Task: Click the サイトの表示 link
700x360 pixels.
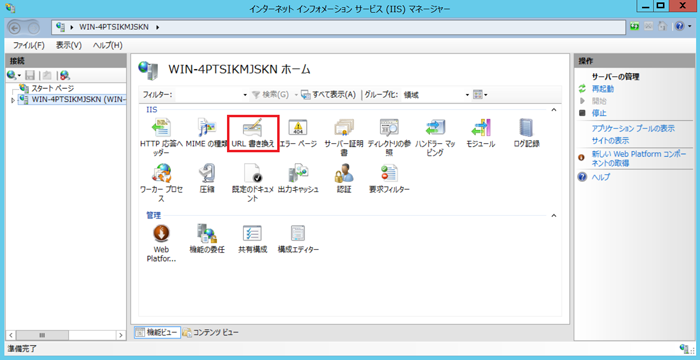Action: 610,140
